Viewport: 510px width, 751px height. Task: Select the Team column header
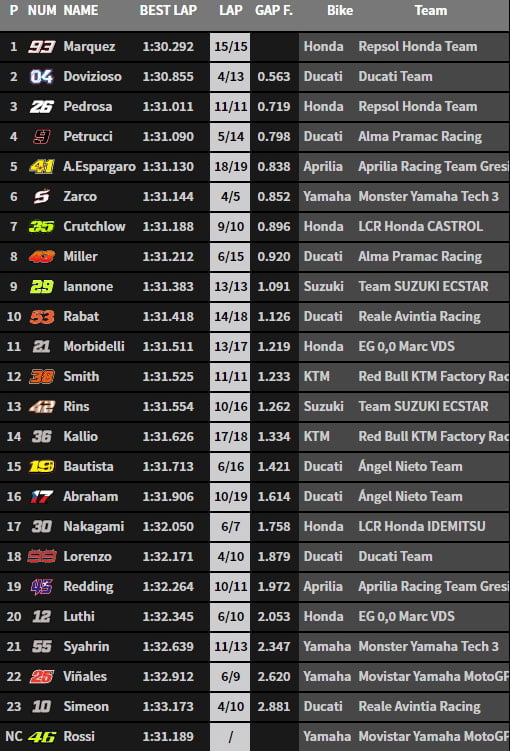pyautogui.click(x=431, y=11)
